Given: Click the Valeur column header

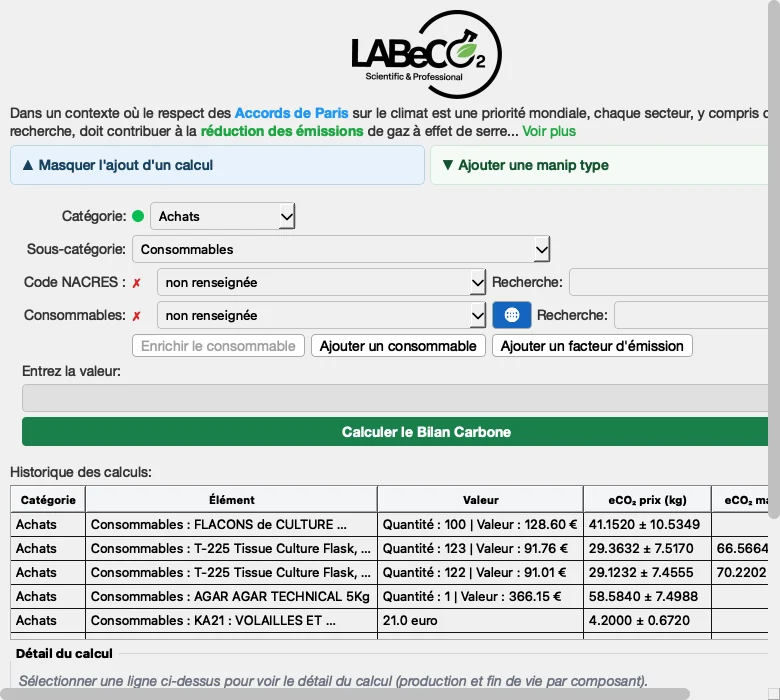Looking at the screenshot, I should tap(481, 500).
